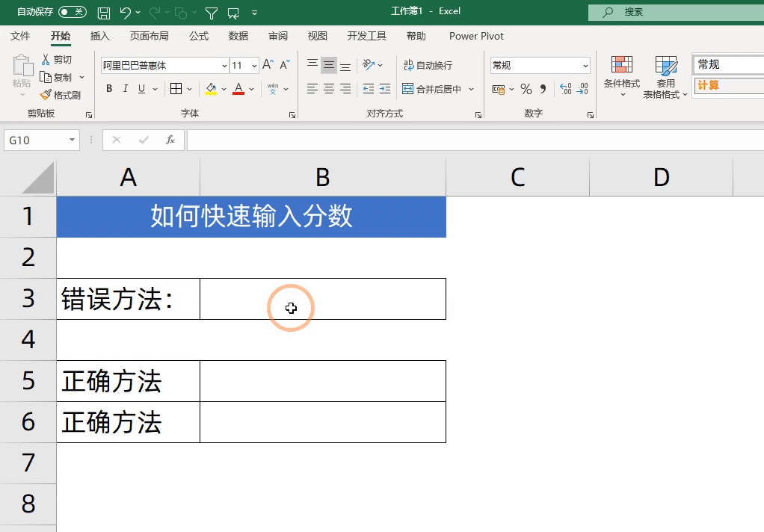Click the red font color swatch
The image size is (764, 532).
pyautogui.click(x=238, y=89)
